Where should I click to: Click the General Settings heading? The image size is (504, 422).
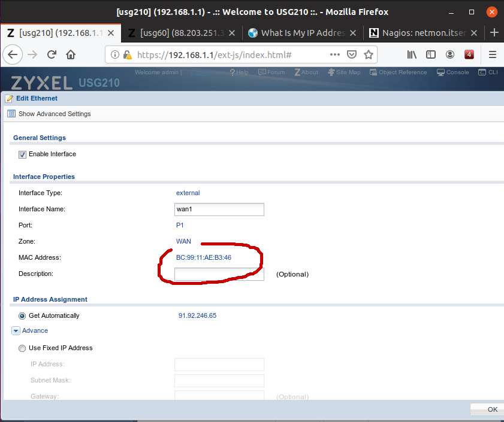point(39,138)
